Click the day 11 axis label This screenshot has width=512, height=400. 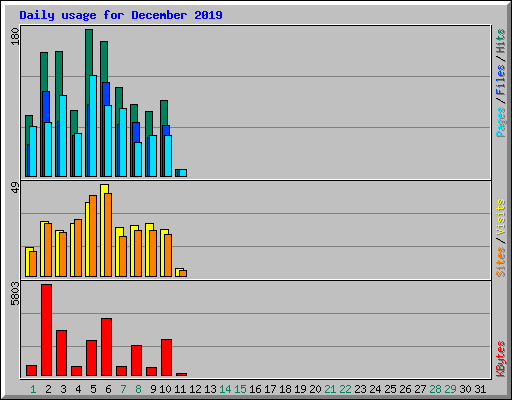180,389
